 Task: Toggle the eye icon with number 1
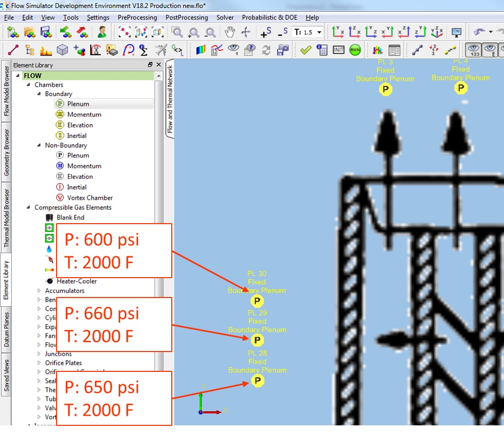[x=233, y=50]
